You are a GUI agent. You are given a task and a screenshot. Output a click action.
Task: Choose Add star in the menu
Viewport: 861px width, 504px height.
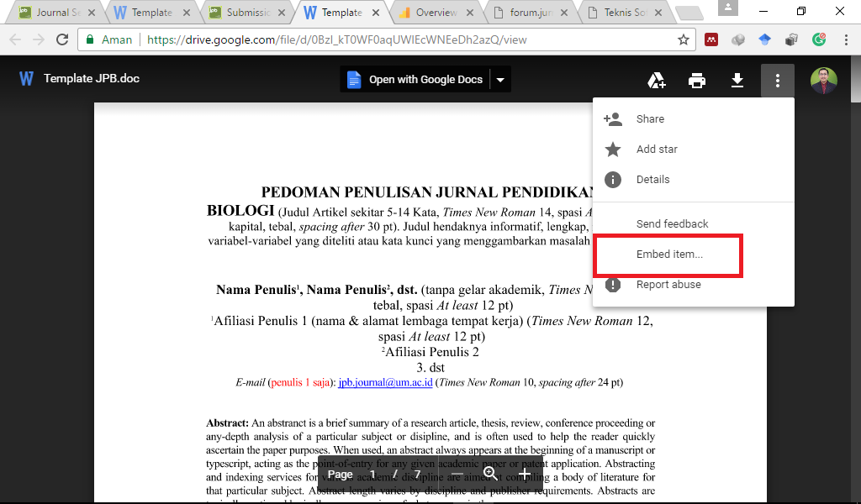[x=657, y=150]
